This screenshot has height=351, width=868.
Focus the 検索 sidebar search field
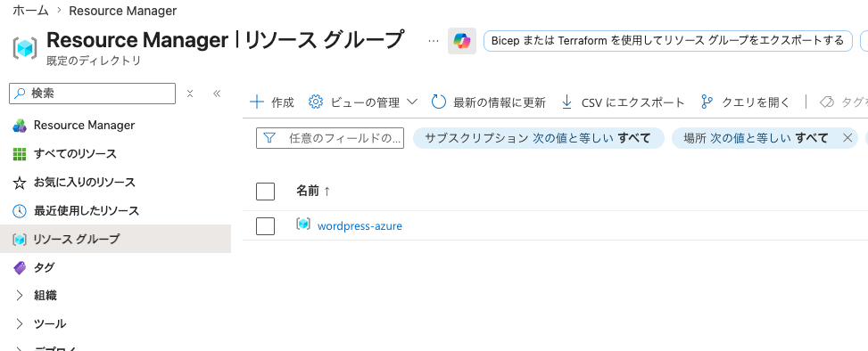[x=93, y=94]
